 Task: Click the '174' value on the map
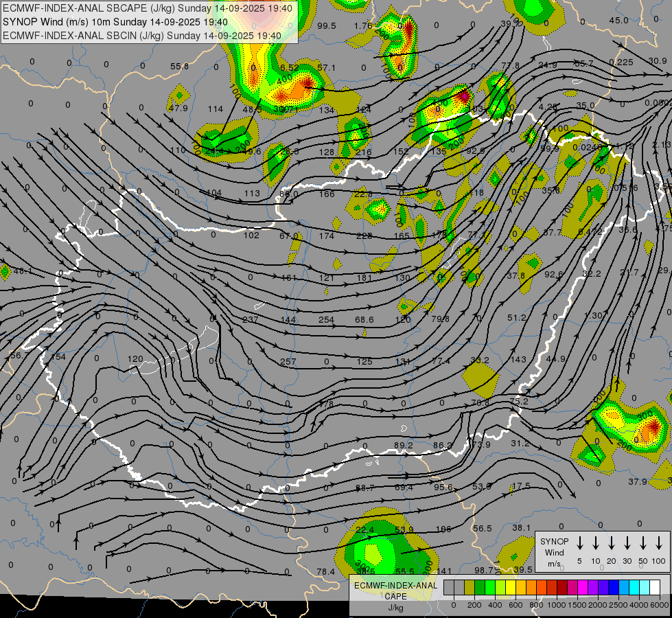[326, 236]
